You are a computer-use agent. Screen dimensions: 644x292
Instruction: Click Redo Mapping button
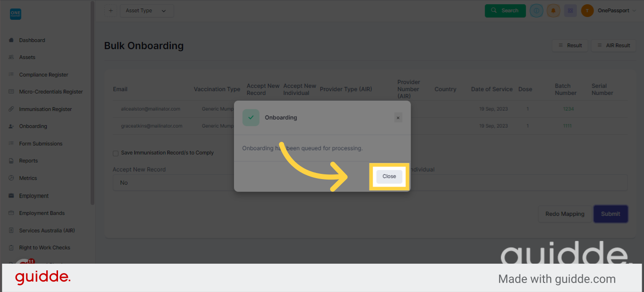(x=565, y=214)
